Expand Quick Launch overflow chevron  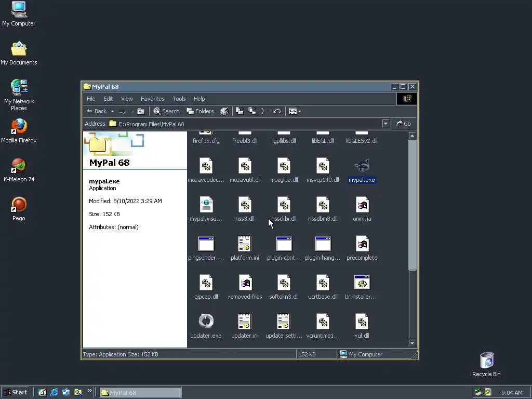tap(89, 391)
